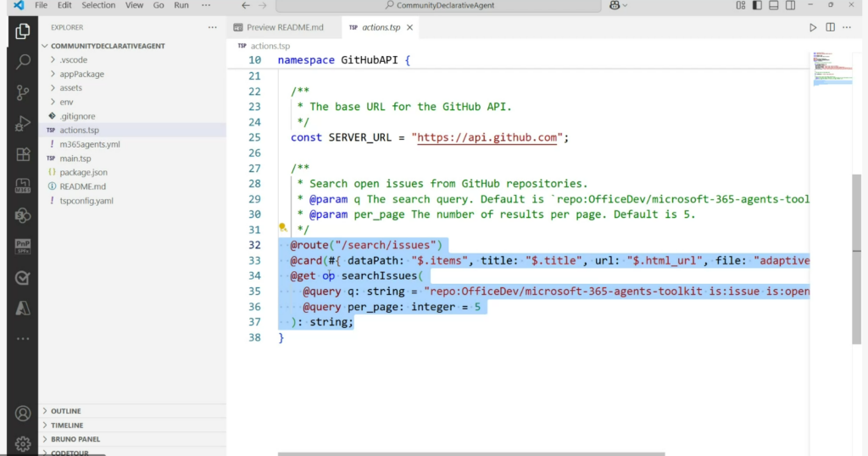Image resolution: width=868 pixels, height=456 pixels.
Task: Open the Copilot chat icon in the title bar
Action: tap(615, 6)
